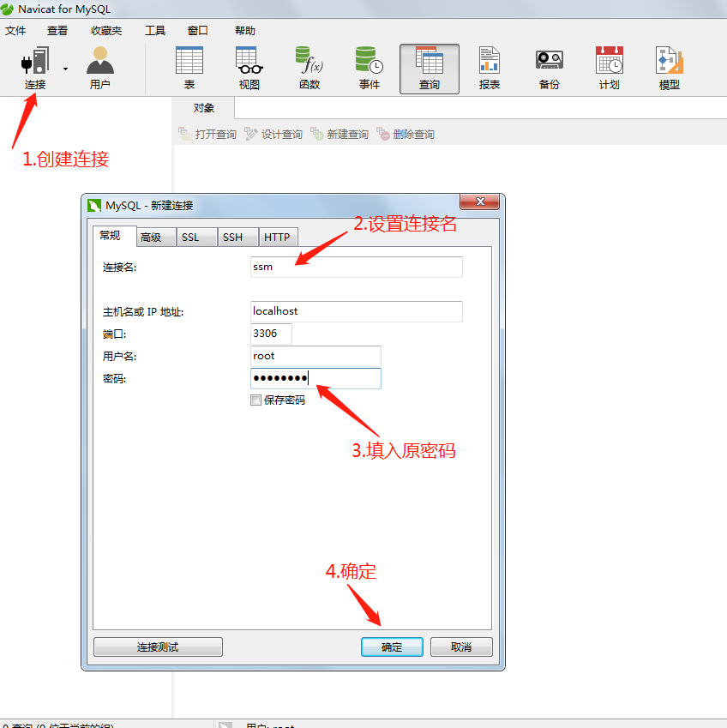Image resolution: width=727 pixels, height=728 pixels.
Task: Expand the 连接 dropdown arrow
Action: pyautogui.click(x=65, y=69)
